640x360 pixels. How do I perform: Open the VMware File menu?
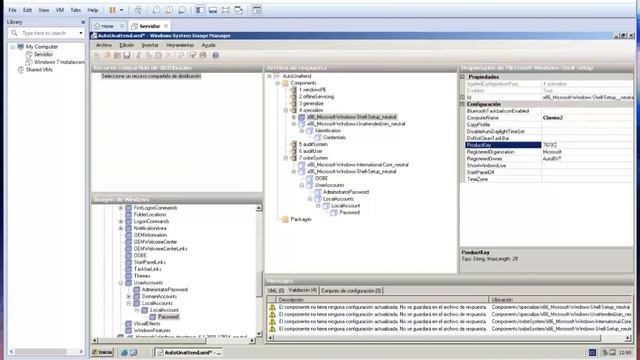tap(12, 10)
